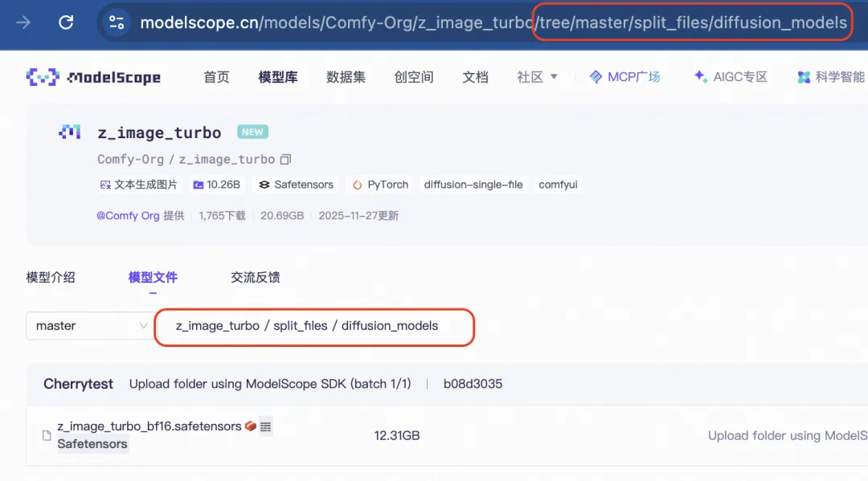Click the Cherrytest committer name
868x481 pixels.
point(78,384)
